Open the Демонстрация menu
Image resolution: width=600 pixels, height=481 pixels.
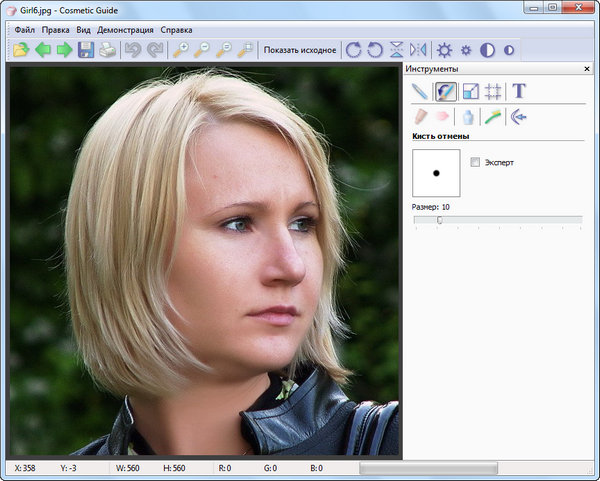coord(125,30)
